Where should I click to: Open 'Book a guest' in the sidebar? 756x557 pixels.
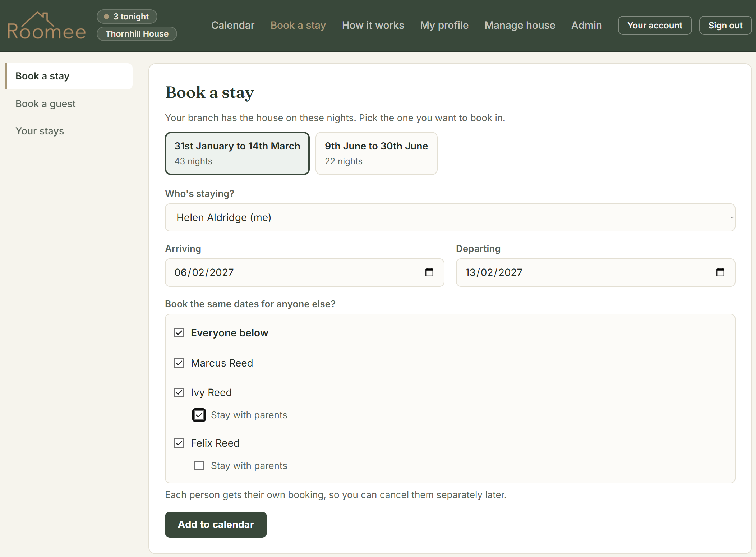click(x=46, y=104)
